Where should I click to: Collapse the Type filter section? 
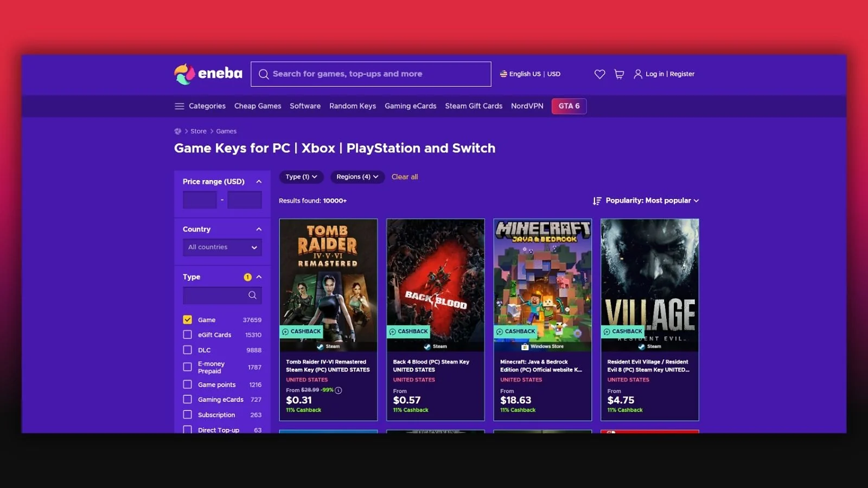259,277
